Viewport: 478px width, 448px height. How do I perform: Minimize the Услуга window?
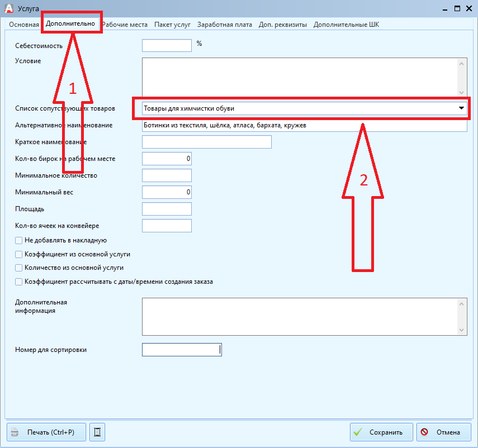pyautogui.click(x=445, y=9)
